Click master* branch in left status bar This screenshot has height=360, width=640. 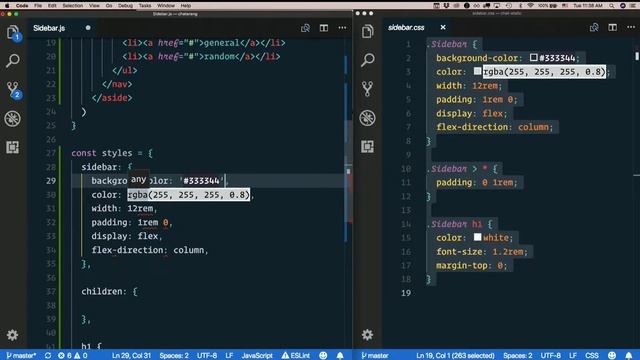point(21,356)
